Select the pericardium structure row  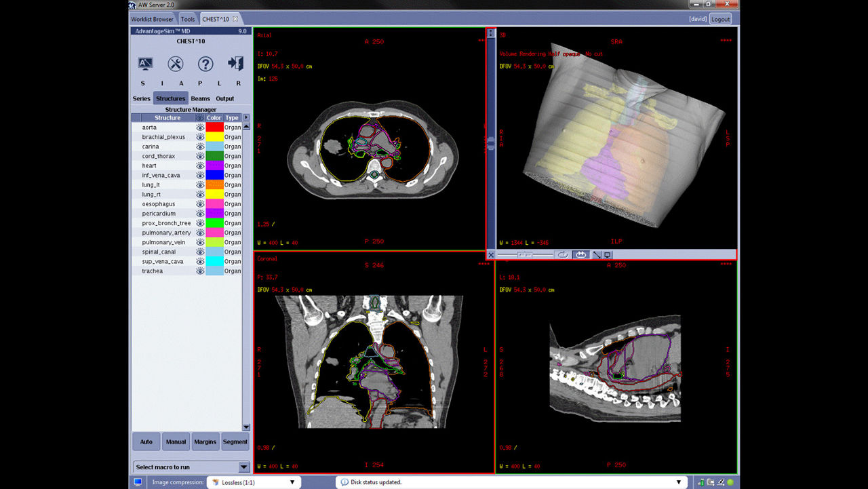point(186,213)
